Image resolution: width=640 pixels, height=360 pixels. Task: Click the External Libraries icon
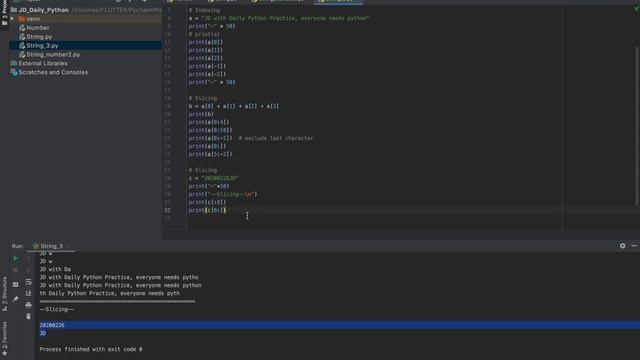tap(14, 63)
